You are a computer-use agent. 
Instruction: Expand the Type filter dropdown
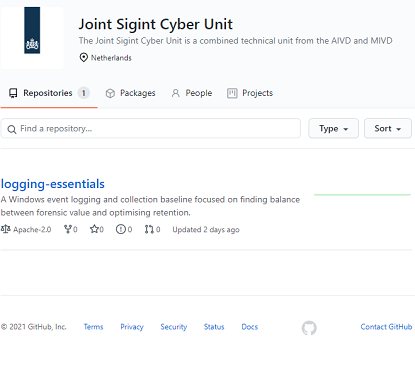point(333,128)
